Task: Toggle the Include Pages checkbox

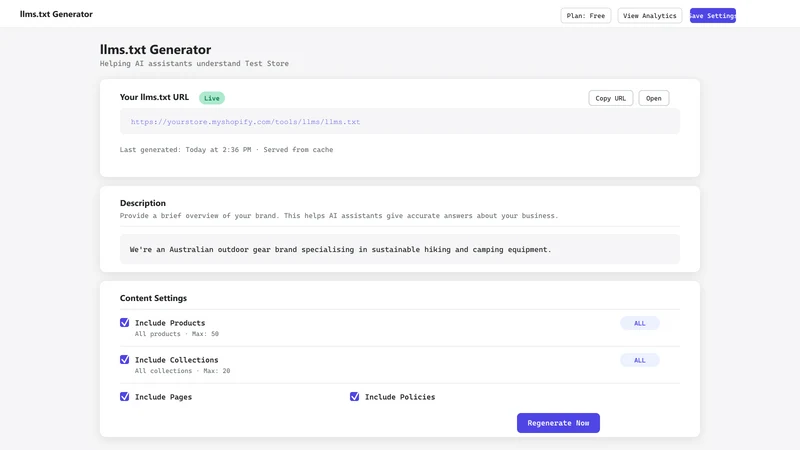Action: click(124, 396)
